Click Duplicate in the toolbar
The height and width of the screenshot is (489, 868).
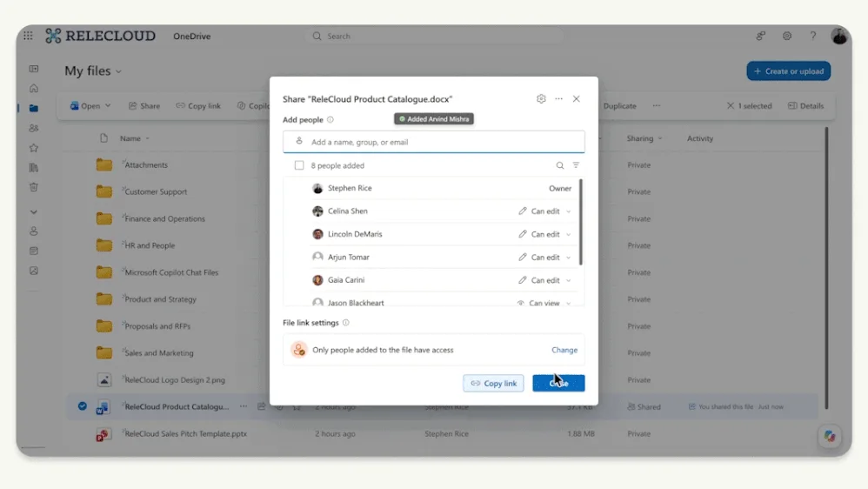[x=619, y=106]
